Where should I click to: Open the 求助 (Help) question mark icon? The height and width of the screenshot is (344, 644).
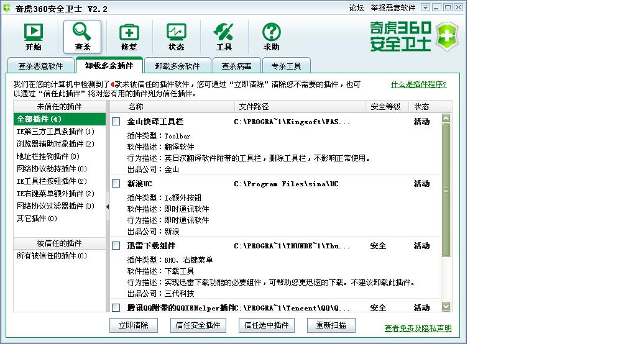(x=272, y=37)
